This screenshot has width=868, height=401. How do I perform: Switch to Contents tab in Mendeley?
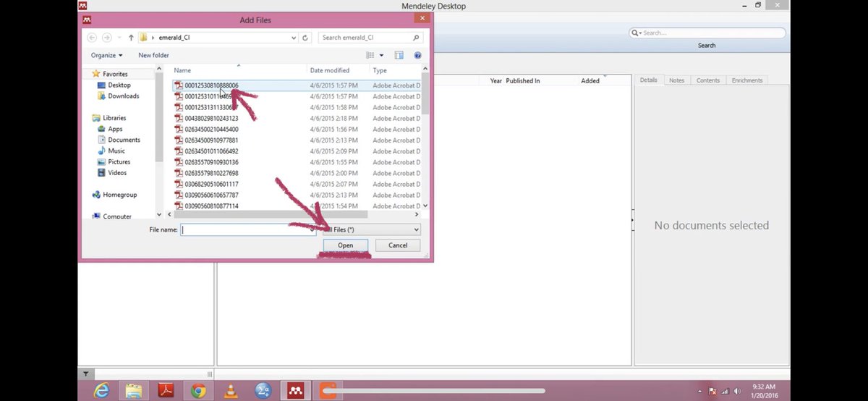(x=707, y=80)
